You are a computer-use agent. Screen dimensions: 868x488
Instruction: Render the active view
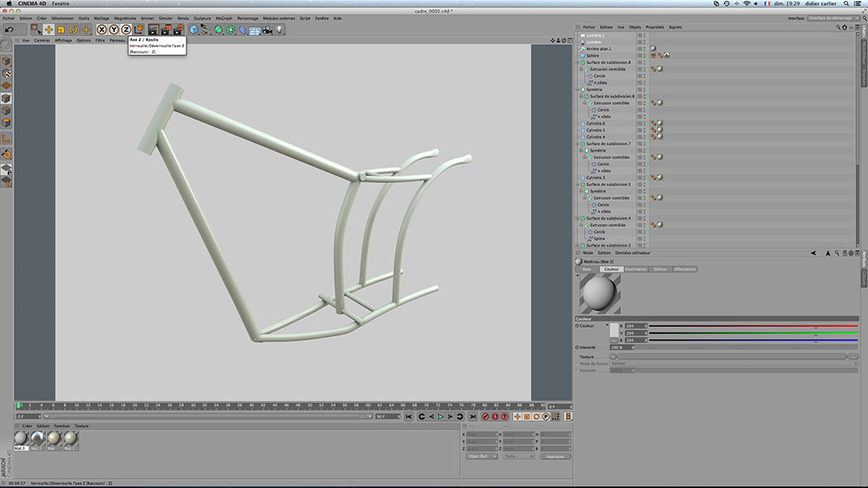pyautogui.click(x=153, y=30)
